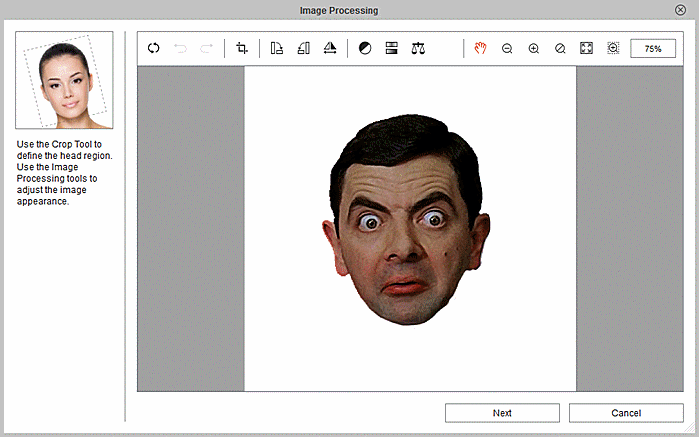Viewport: 699px width, 437px height.
Task: Click the sample face crop thumbnail
Action: pyautogui.click(x=64, y=80)
